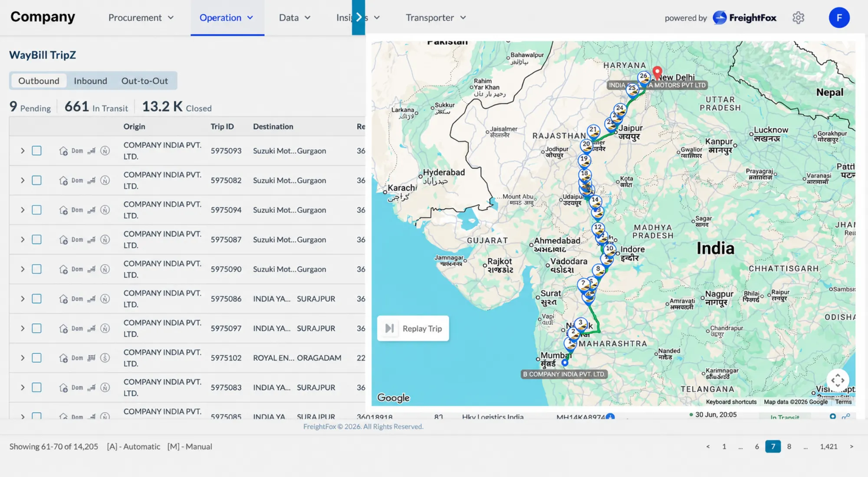Image resolution: width=868 pixels, height=477 pixels.
Task: Open the settings gear icon
Action: (x=798, y=18)
